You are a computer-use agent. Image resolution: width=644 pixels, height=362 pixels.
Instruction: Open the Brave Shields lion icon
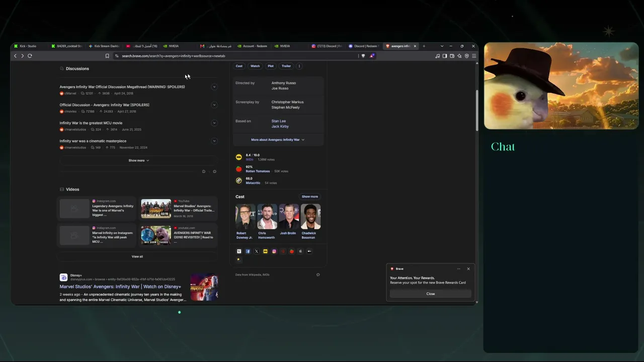(363, 56)
